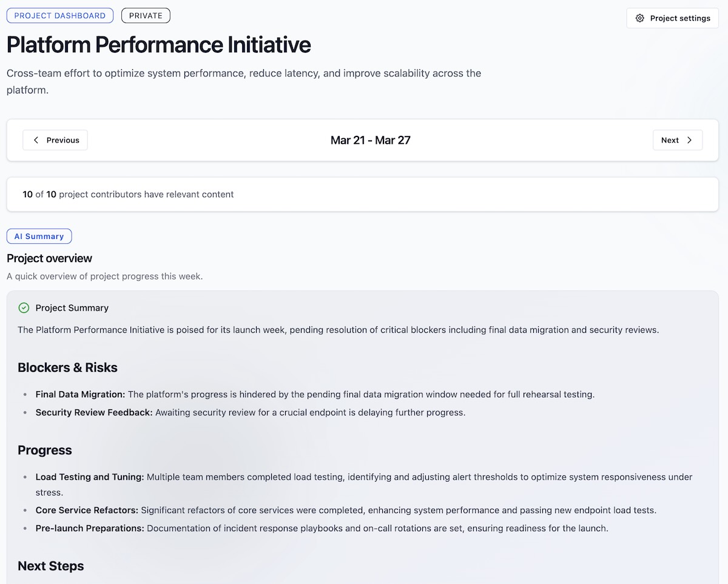Click the Final Data Migration bullet
Image resolution: width=728 pixels, height=584 pixels.
point(315,394)
